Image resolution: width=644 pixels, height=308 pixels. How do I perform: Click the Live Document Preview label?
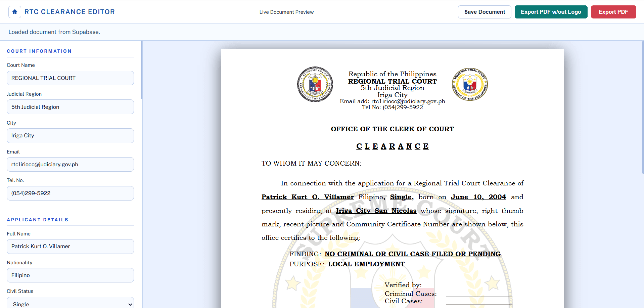point(286,12)
